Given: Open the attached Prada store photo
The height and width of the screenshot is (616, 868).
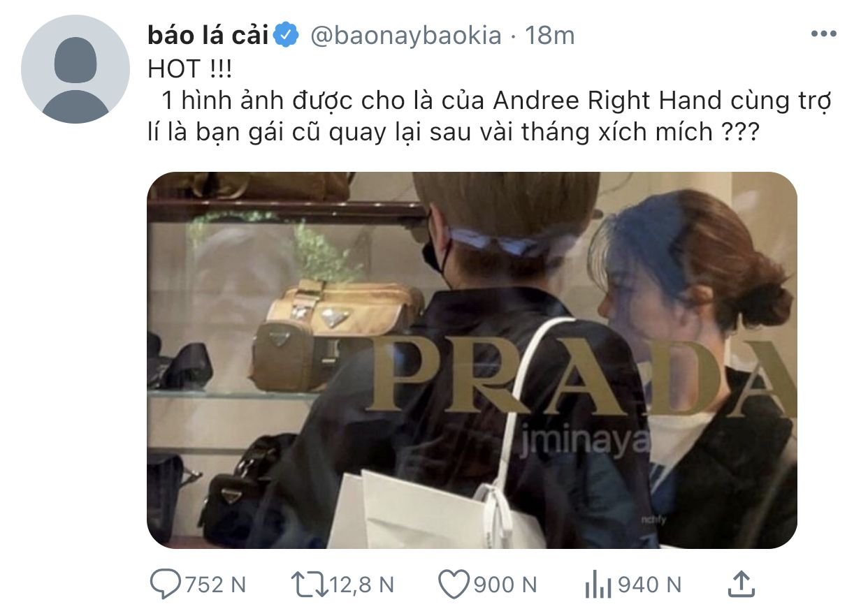Looking at the screenshot, I should 472,360.
